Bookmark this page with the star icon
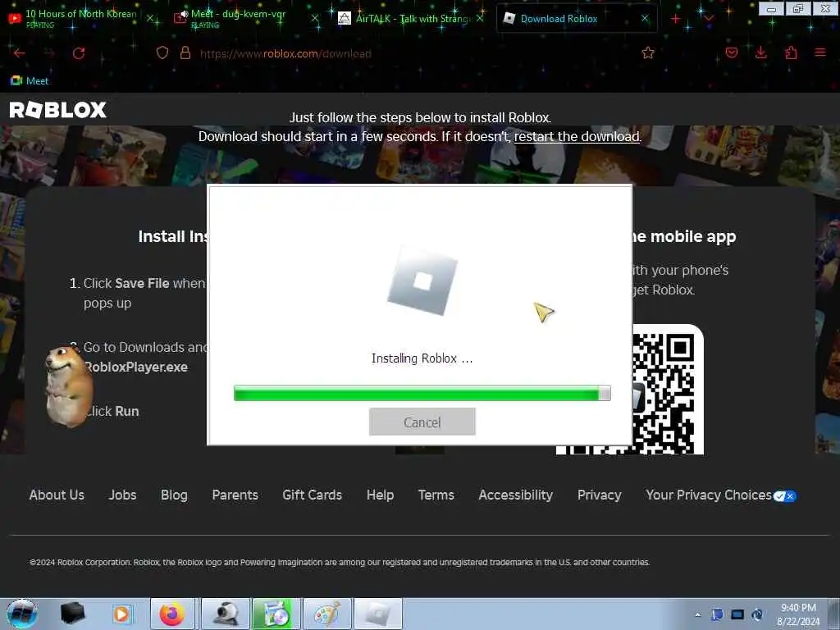 648,52
